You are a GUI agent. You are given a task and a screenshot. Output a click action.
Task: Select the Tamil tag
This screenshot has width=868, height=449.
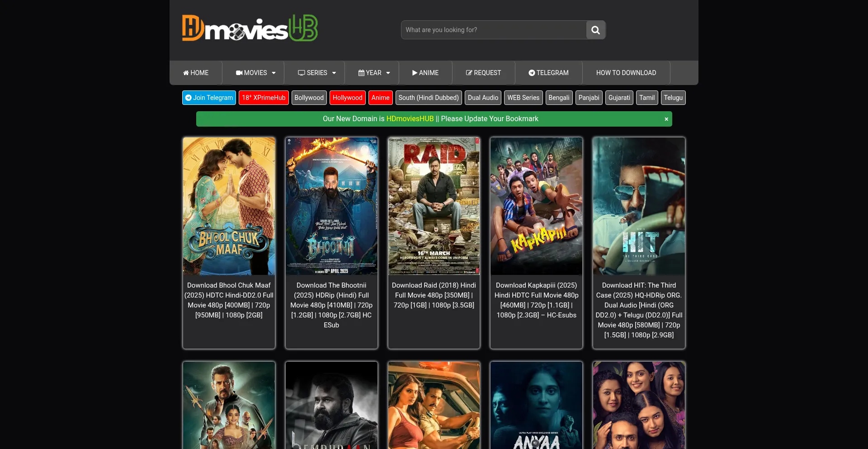[647, 98]
